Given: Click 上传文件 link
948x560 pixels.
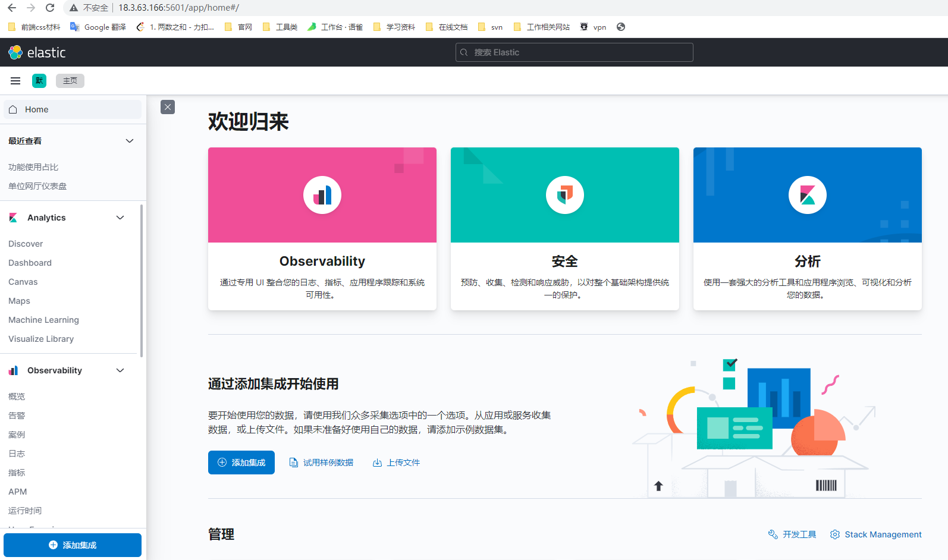Looking at the screenshot, I should (x=397, y=463).
